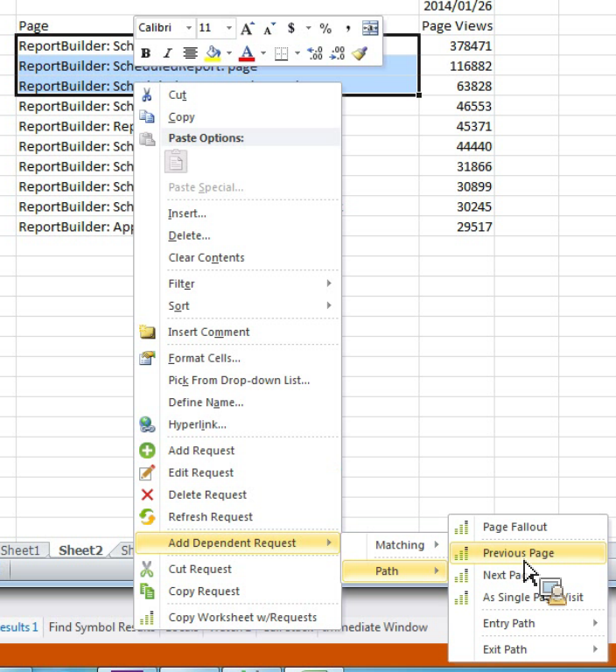Switch to the Sheet1 tab
The width and height of the screenshot is (616, 672).
coord(20,550)
